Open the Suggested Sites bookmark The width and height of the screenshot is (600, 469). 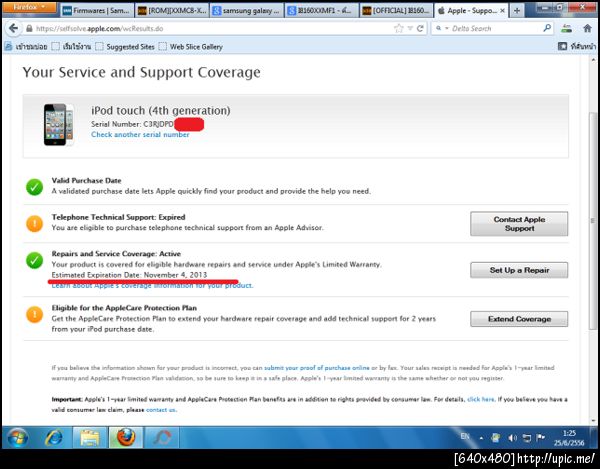(x=125, y=47)
